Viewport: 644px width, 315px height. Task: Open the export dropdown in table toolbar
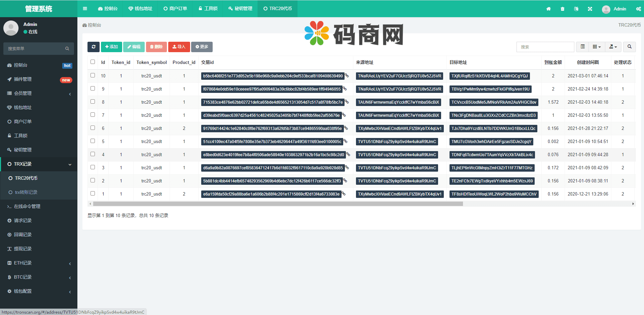(613, 47)
